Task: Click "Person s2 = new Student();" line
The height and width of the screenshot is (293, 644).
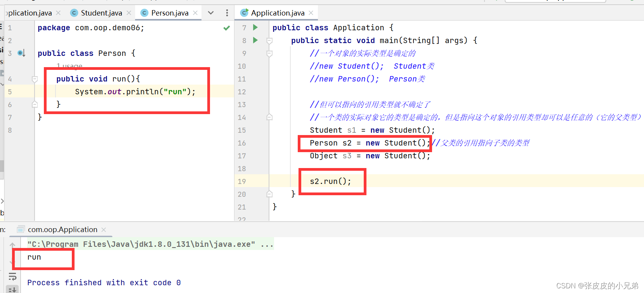Action: [x=370, y=143]
